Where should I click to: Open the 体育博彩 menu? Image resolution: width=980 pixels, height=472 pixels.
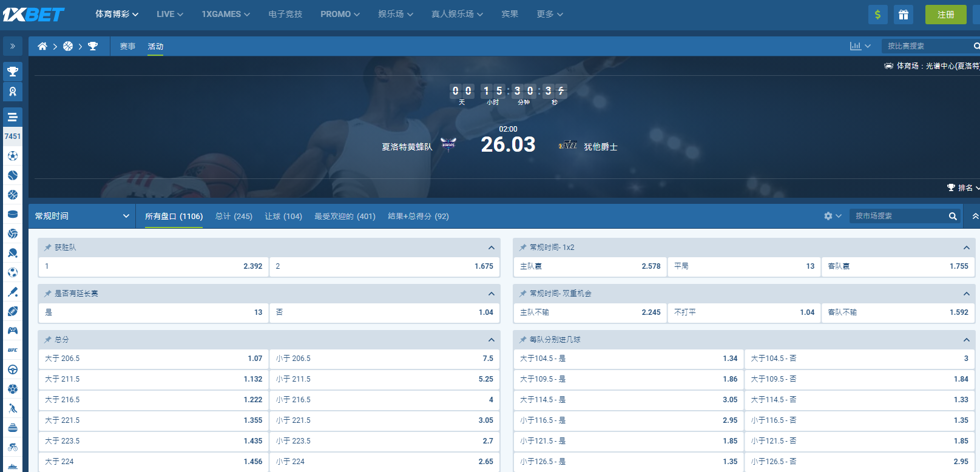pyautogui.click(x=117, y=14)
